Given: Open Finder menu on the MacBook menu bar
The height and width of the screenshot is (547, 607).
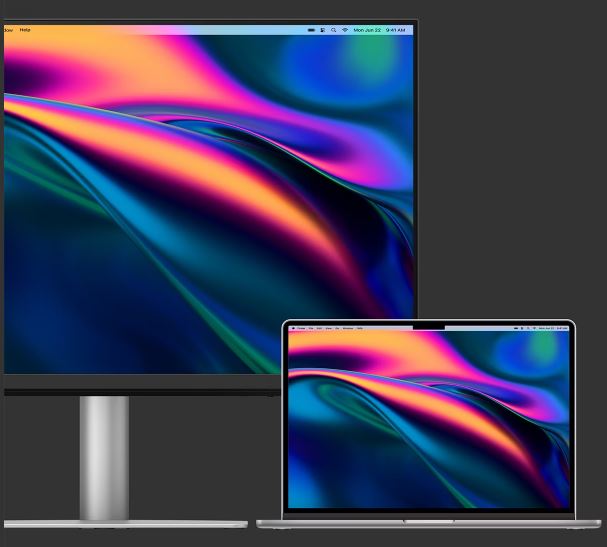Looking at the screenshot, I should coord(301,328).
